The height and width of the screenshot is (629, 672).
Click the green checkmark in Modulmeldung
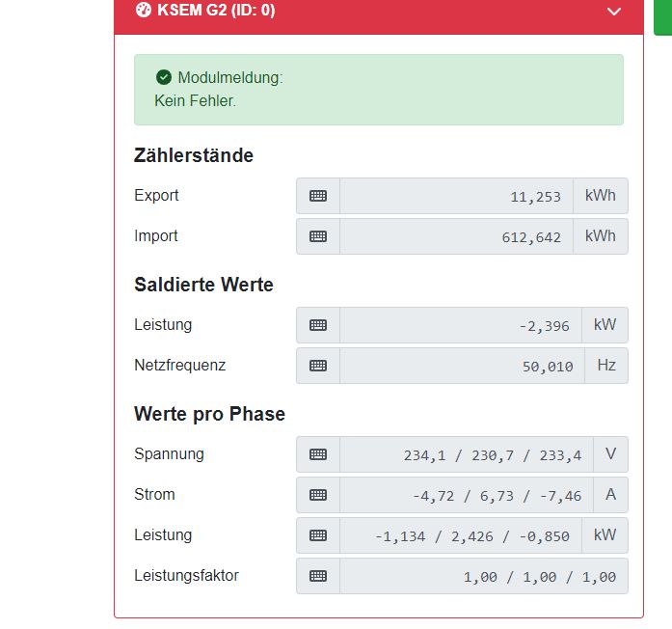coord(163,77)
